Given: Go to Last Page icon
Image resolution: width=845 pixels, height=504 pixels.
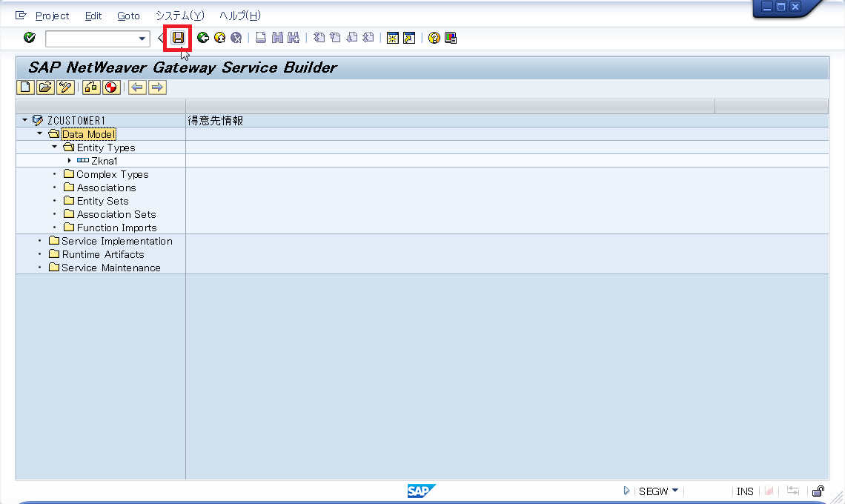Looking at the screenshot, I should tap(368, 38).
